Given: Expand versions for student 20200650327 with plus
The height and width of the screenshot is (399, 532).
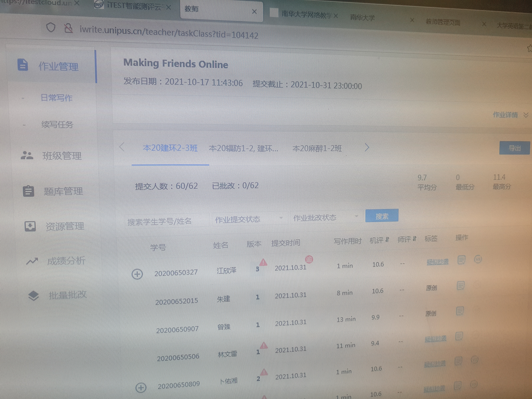Looking at the screenshot, I should [x=137, y=274].
